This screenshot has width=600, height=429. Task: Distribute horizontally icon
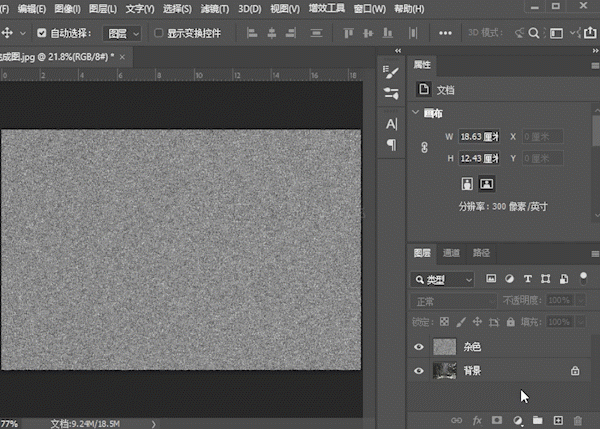pyautogui.click(x=413, y=33)
